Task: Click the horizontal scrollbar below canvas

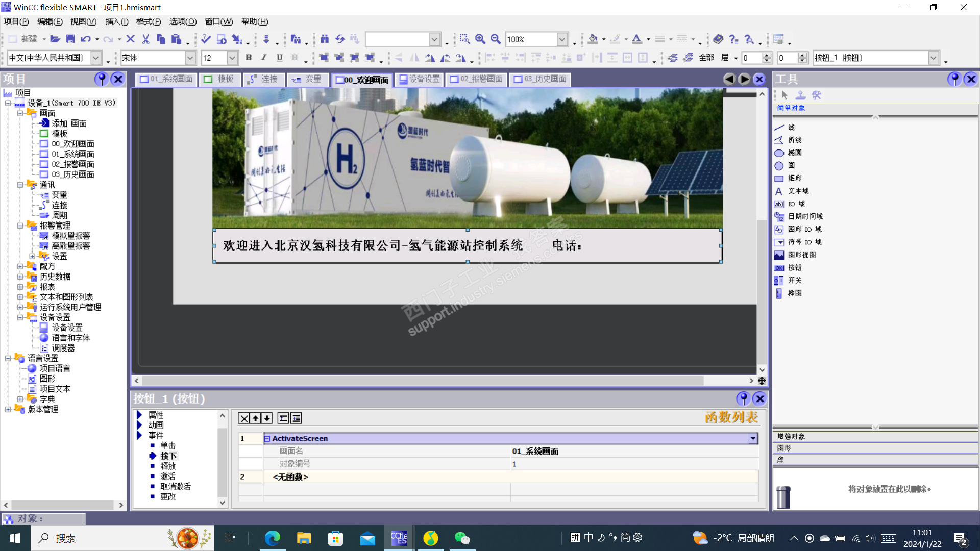Action: click(423, 381)
